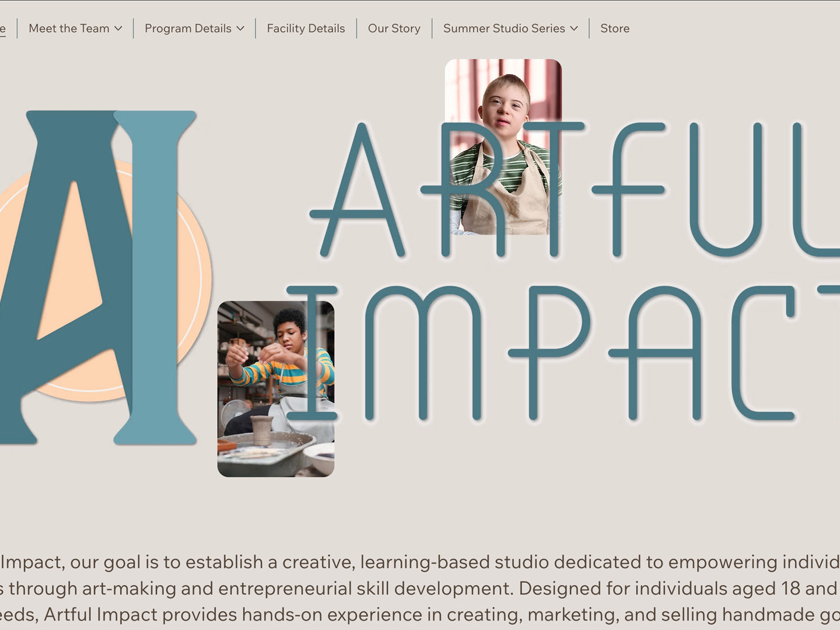Image resolution: width=840 pixels, height=630 pixels.
Task: Select the partially hidden first nav item
Action: tap(2, 28)
